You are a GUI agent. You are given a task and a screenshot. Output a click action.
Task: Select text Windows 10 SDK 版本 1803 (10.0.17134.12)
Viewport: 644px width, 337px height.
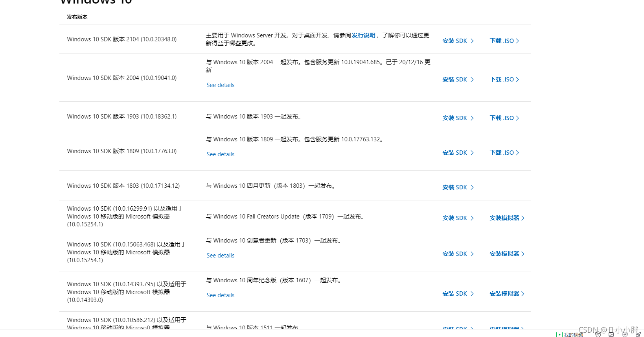pos(123,186)
